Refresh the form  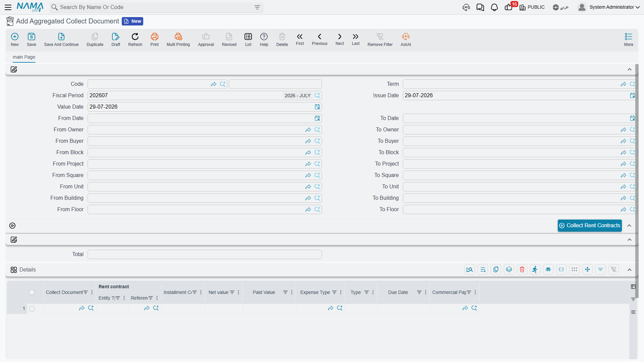(x=135, y=40)
